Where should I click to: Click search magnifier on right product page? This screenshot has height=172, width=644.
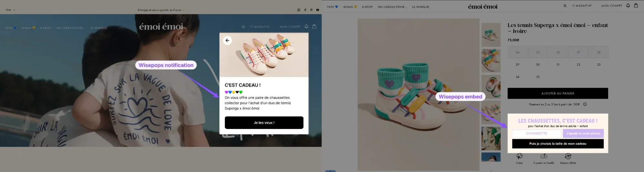[x=565, y=6]
